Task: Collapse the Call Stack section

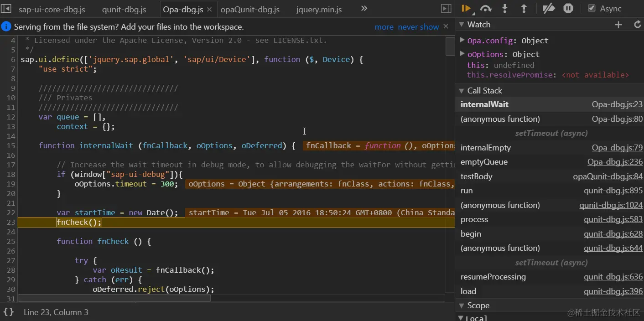Action: pos(462,91)
